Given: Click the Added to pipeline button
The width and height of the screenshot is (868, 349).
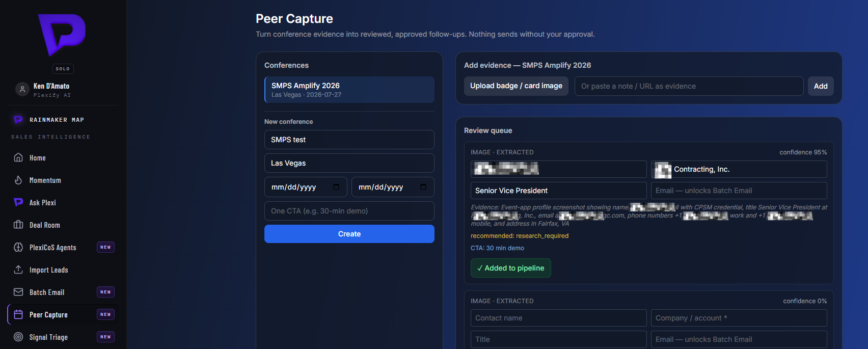Looking at the screenshot, I should pos(511,268).
